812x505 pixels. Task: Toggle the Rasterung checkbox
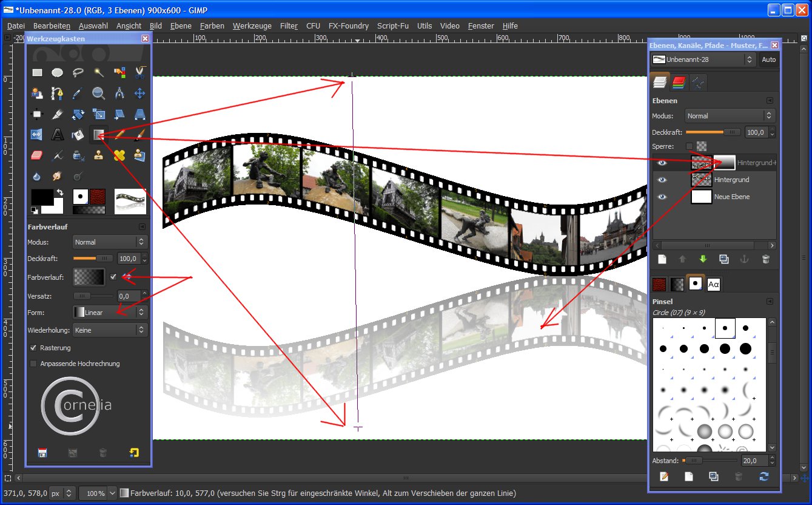pos(33,348)
